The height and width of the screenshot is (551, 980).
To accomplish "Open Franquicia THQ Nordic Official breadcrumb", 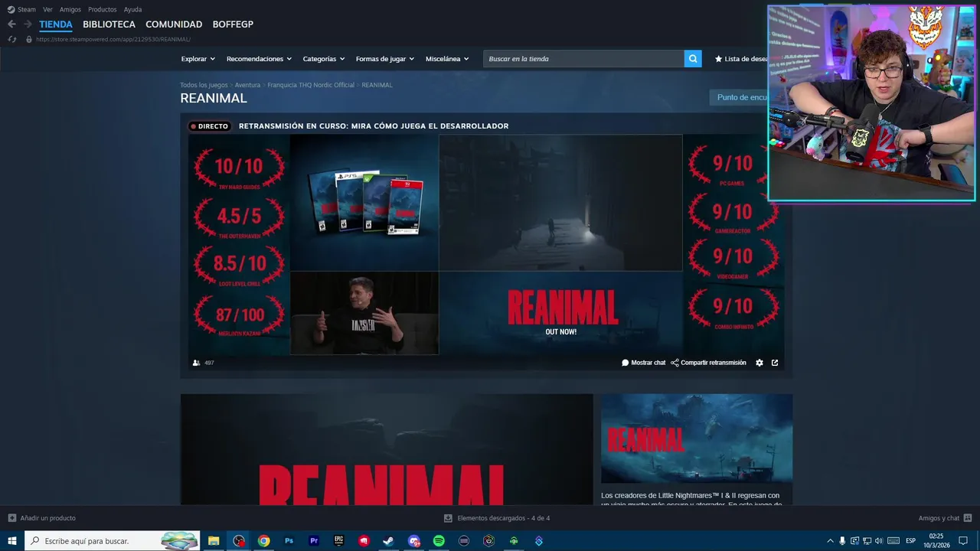I will pos(311,85).
